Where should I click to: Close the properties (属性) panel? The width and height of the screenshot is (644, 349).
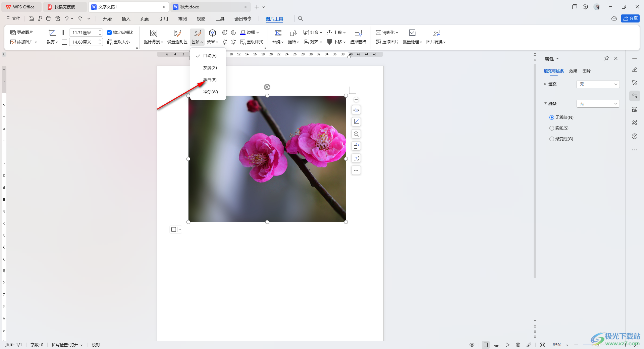point(616,58)
